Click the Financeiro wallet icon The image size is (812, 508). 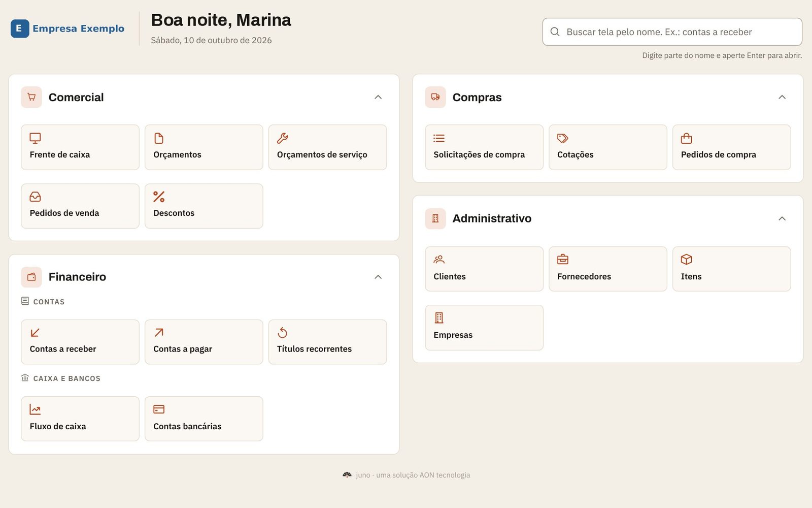(x=31, y=277)
